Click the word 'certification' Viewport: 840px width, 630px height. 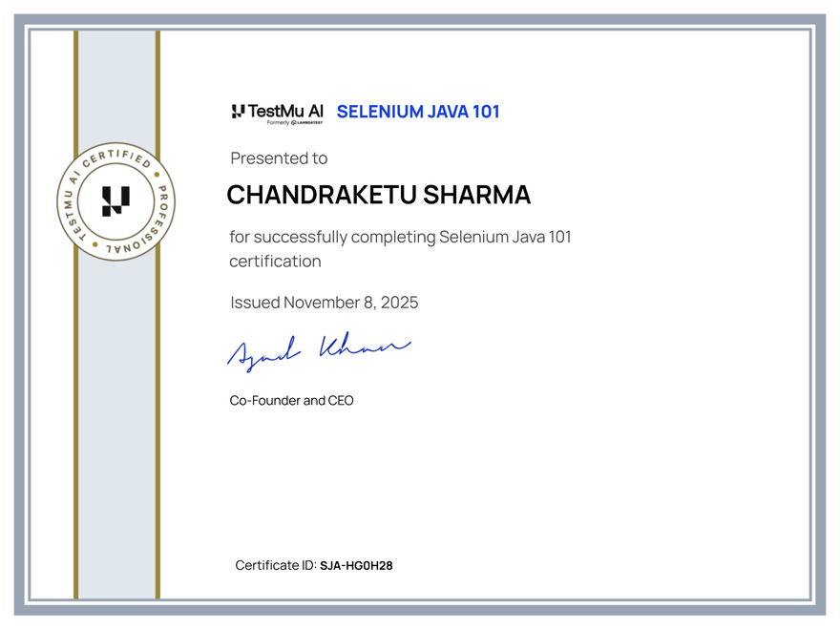275,261
